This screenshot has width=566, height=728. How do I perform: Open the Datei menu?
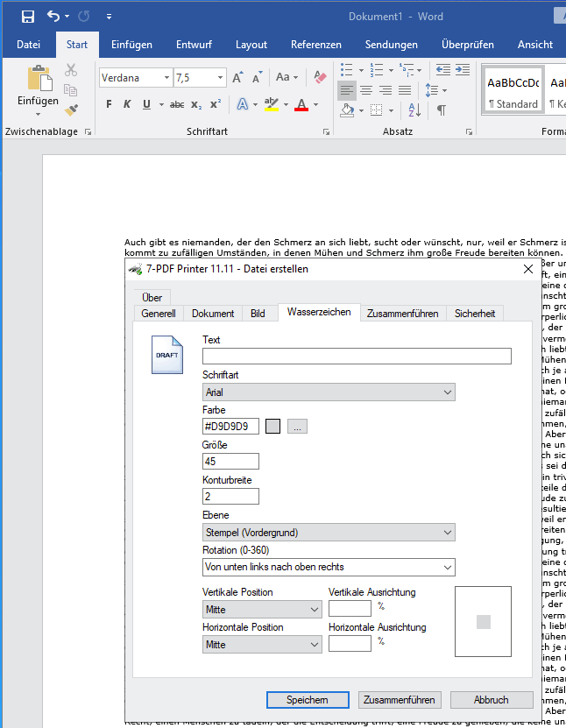[x=28, y=45]
